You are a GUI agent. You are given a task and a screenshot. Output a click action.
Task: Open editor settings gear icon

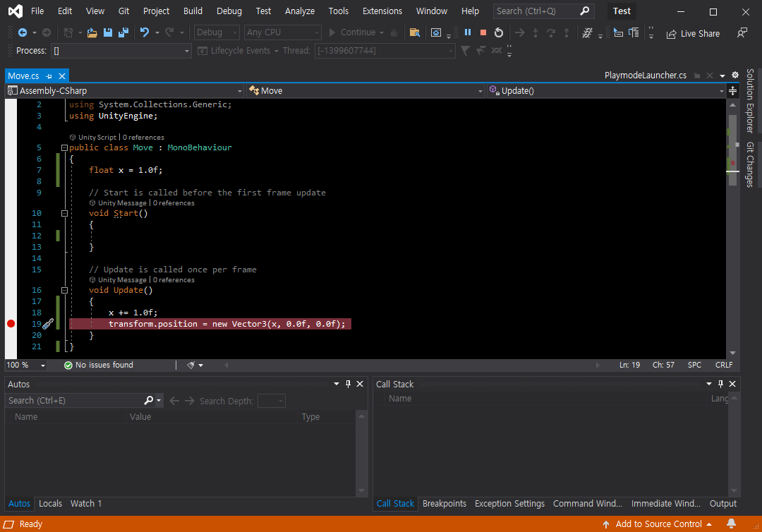(735, 75)
